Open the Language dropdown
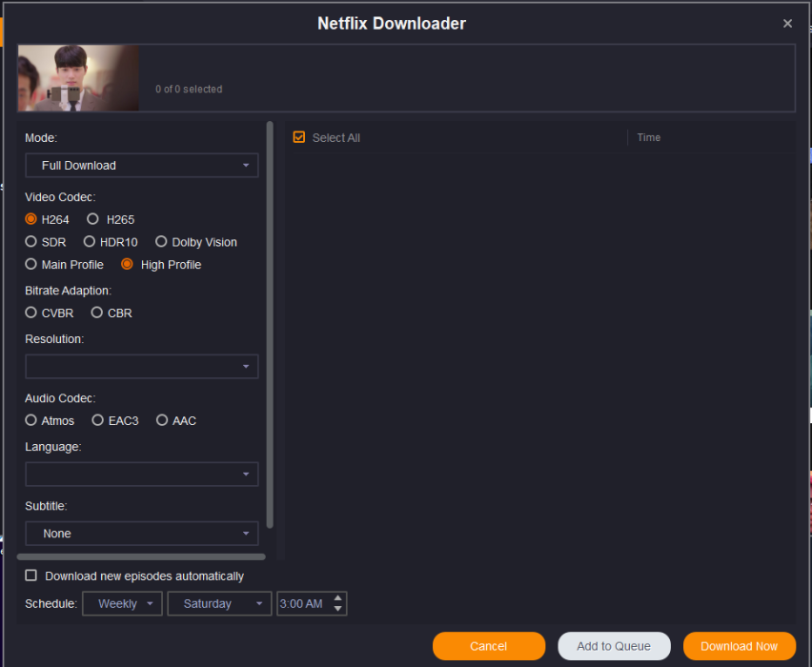This screenshot has width=812, height=667. [141, 475]
